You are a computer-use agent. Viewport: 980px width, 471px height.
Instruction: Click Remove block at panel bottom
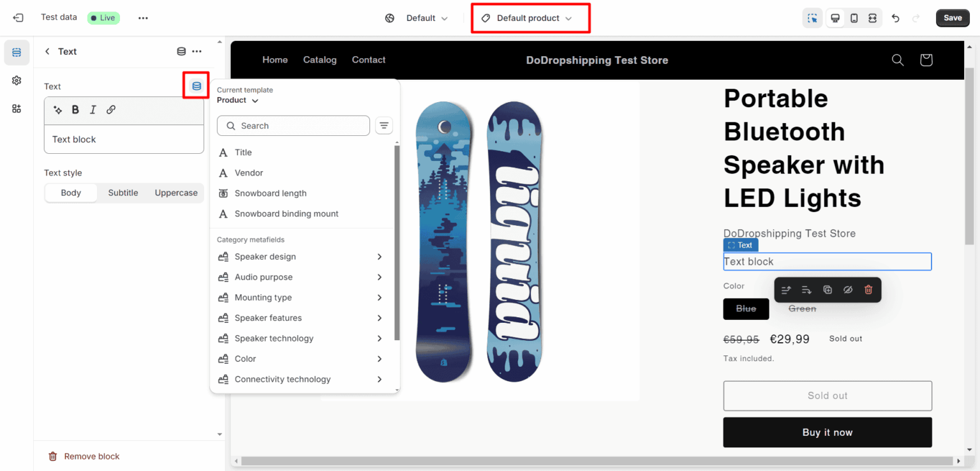[84, 456]
